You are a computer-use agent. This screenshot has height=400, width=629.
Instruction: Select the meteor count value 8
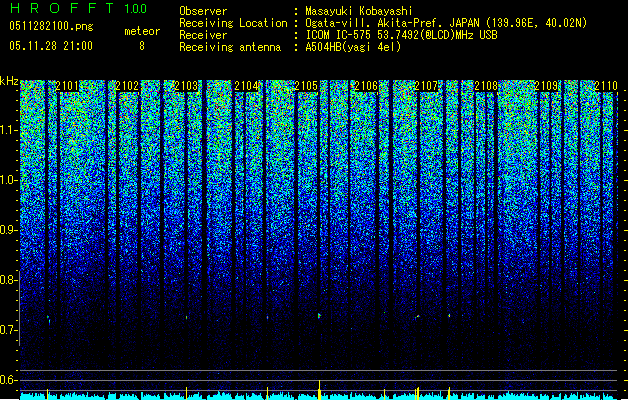tap(142, 46)
